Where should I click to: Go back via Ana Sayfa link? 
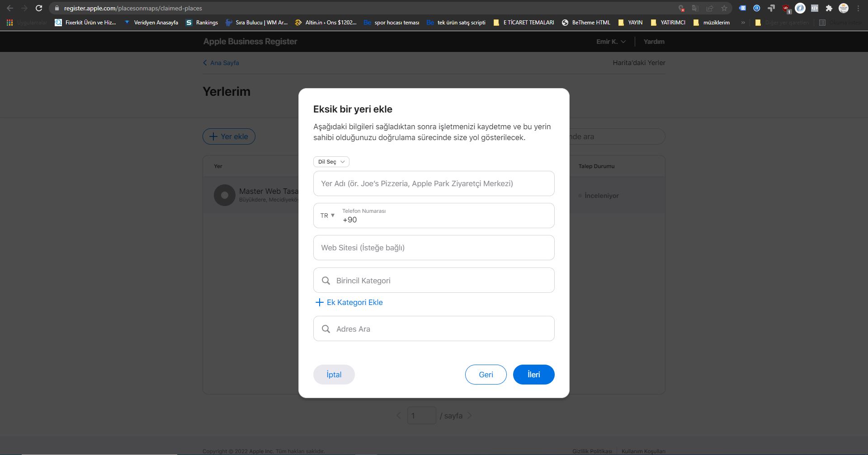[x=221, y=63]
